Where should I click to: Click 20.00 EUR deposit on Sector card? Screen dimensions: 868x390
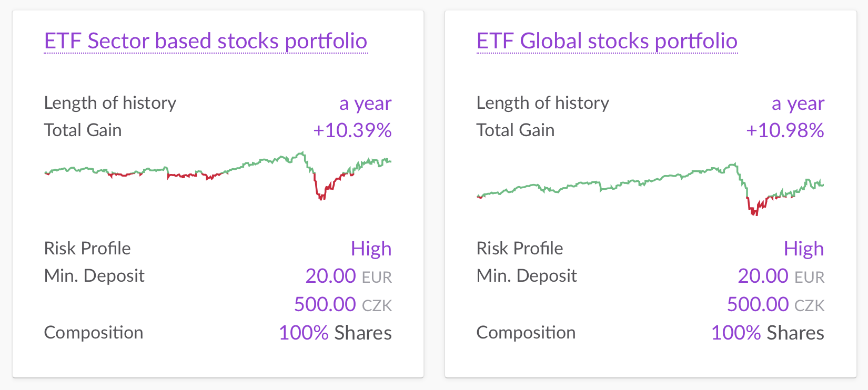tap(349, 276)
